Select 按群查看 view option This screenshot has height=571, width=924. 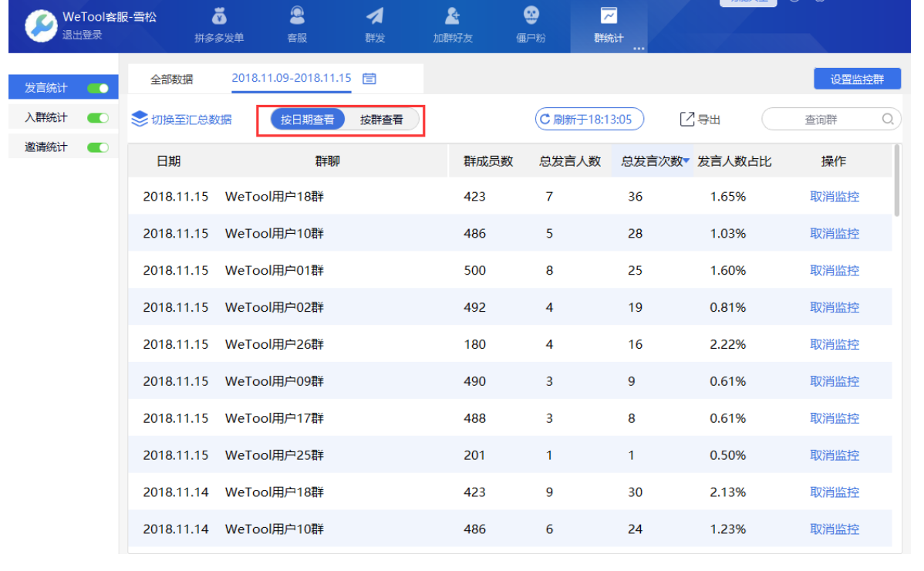(x=382, y=120)
